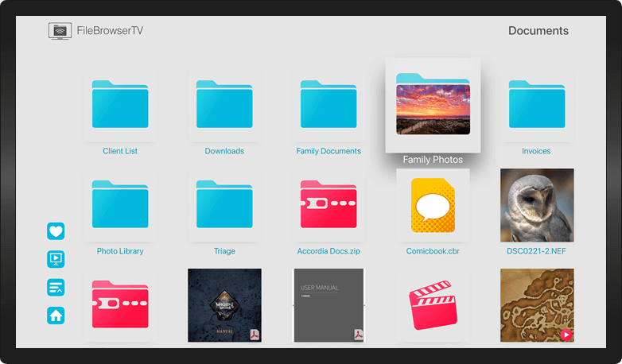Go to home via sidebar icon
Viewport: 622px width, 364px height.
(x=56, y=316)
